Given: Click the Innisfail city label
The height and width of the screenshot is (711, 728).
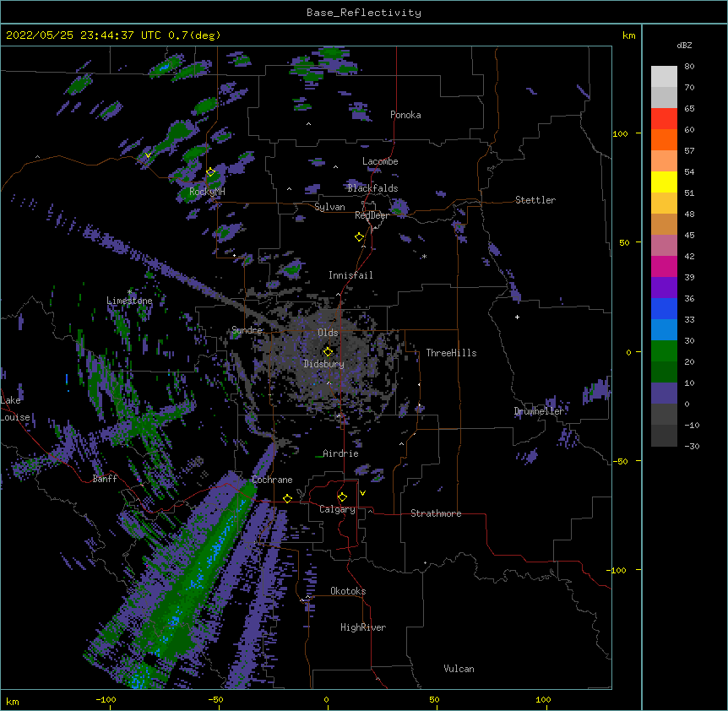Looking at the screenshot, I should (350, 275).
